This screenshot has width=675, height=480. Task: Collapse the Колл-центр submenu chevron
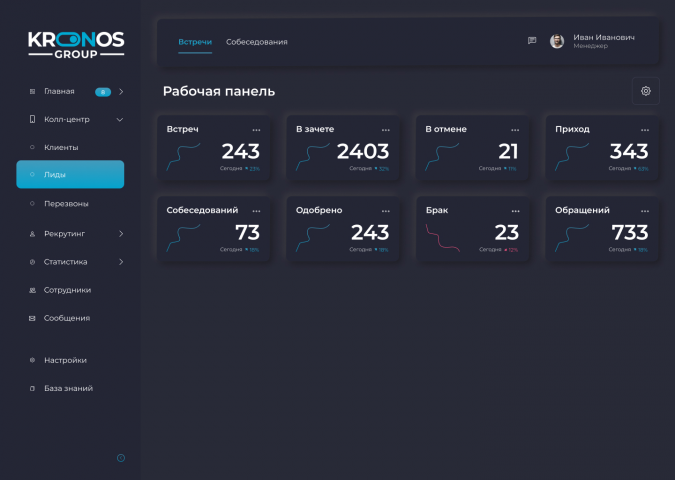120,120
